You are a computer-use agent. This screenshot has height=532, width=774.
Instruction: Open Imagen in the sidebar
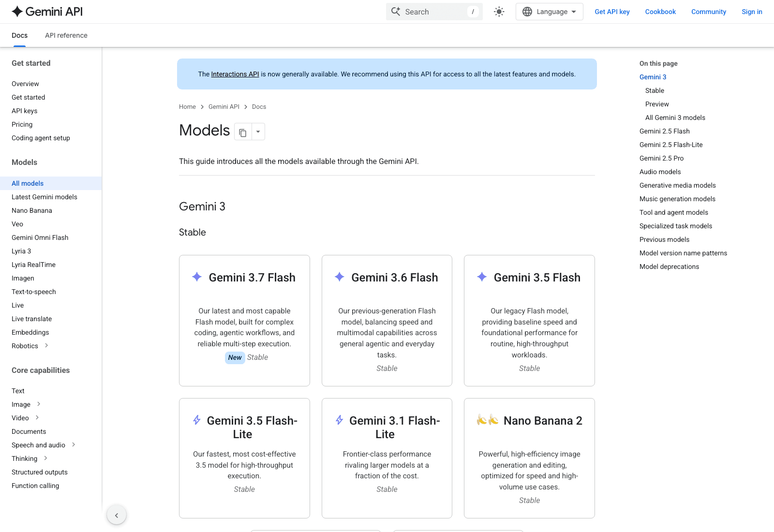pos(23,278)
